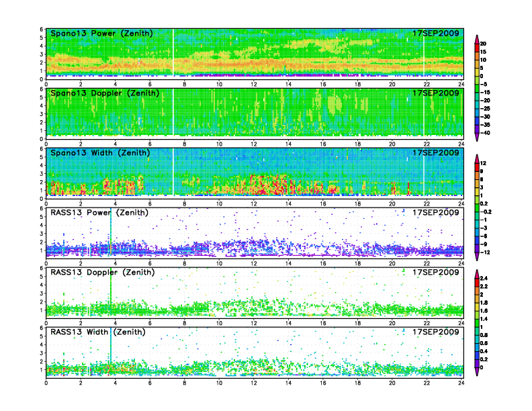
Task: Click the red segment of the top colorbar
Action: pos(477,48)
